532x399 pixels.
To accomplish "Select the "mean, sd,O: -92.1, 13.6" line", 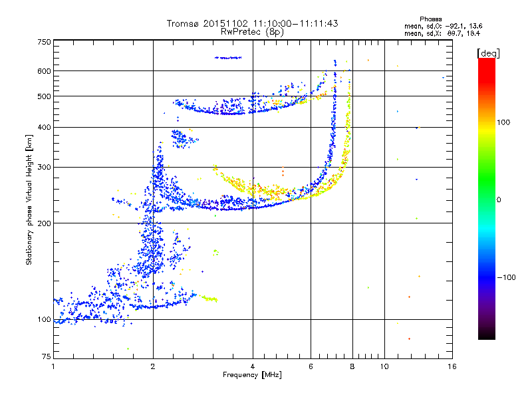I will [443, 26].
